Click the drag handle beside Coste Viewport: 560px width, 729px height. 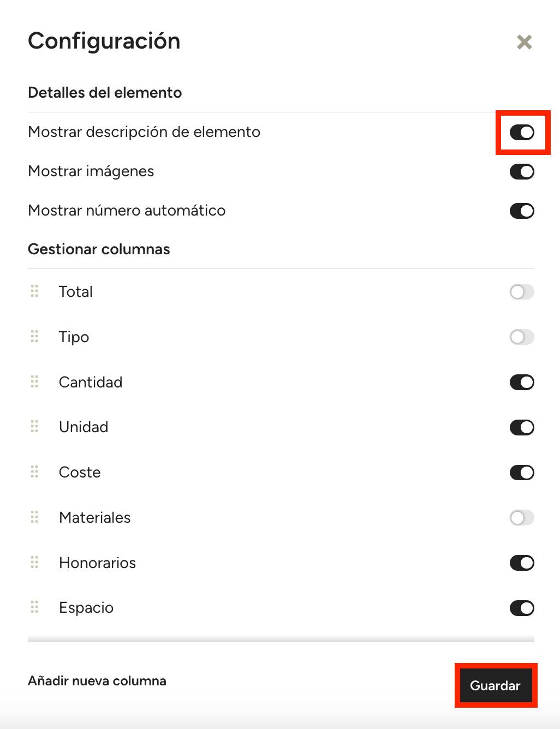[34, 472]
